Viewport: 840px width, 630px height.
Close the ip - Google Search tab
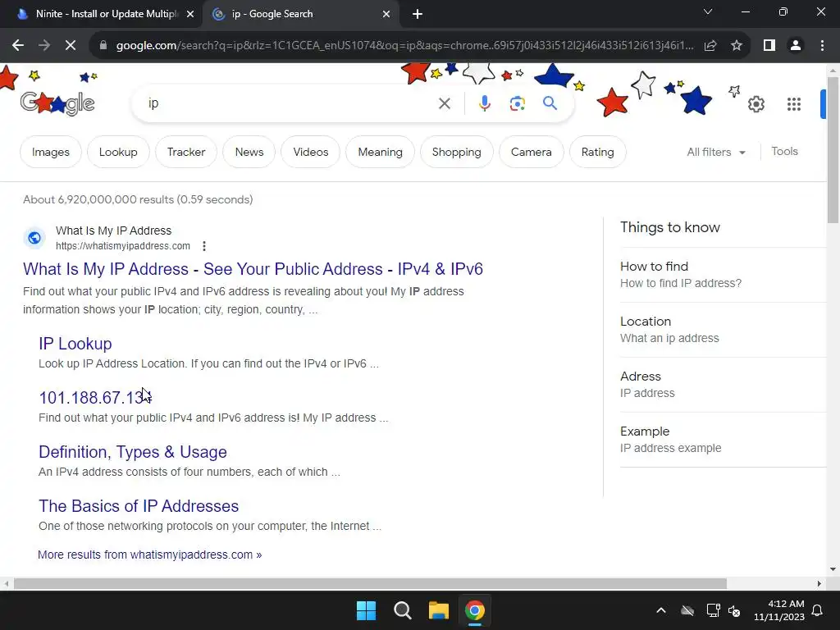coord(386,14)
